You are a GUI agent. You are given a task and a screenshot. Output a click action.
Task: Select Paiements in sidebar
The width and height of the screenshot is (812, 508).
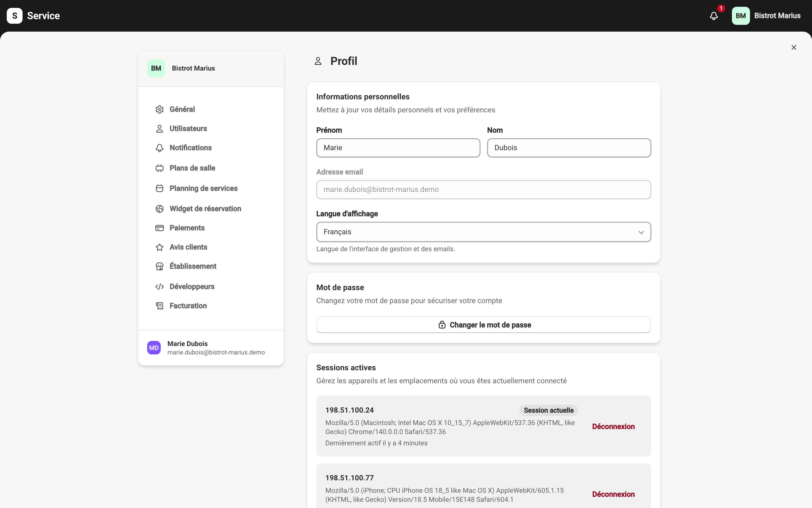pos(211,228)
